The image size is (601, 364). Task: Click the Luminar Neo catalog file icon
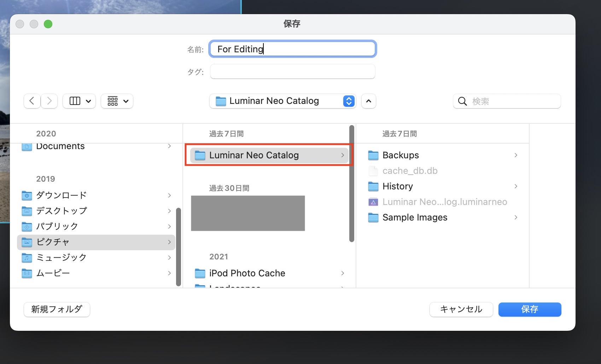tap(373, 202)
